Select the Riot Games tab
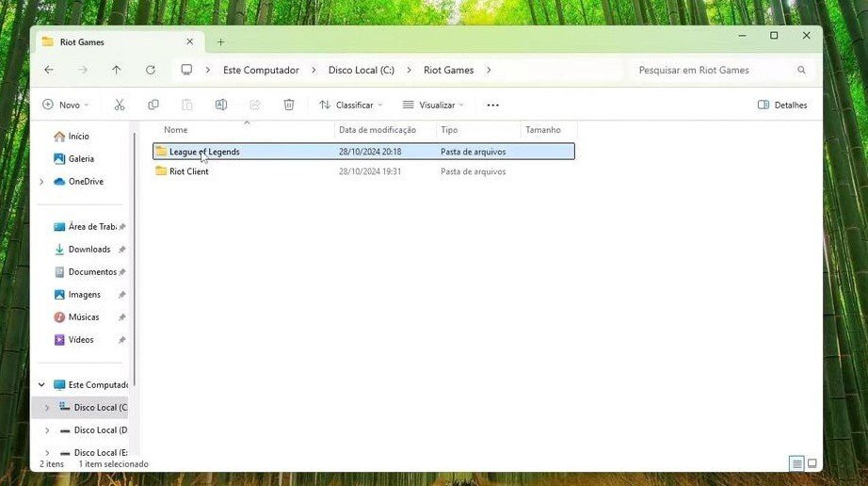 coord(119,42)
